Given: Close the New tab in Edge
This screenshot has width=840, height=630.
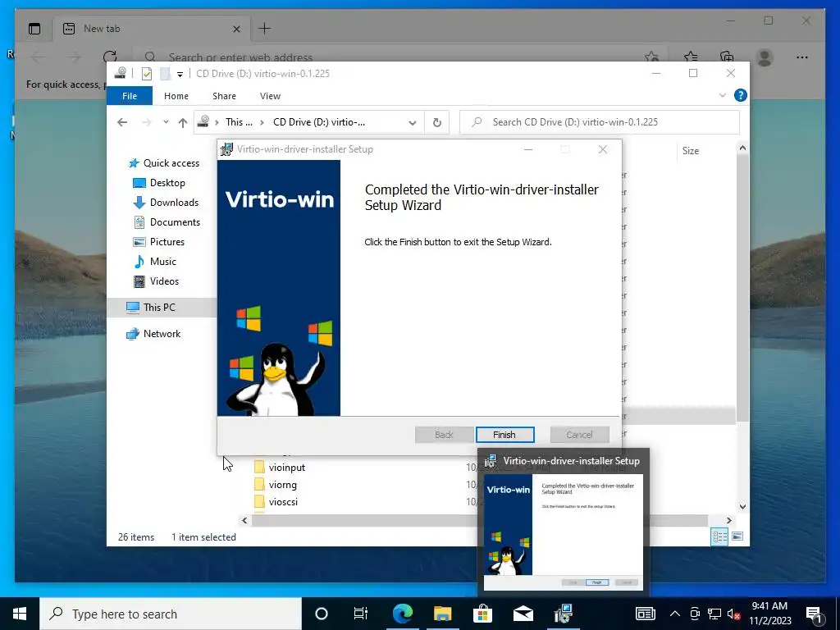Looking at the screenshot, I should (236, 29).
